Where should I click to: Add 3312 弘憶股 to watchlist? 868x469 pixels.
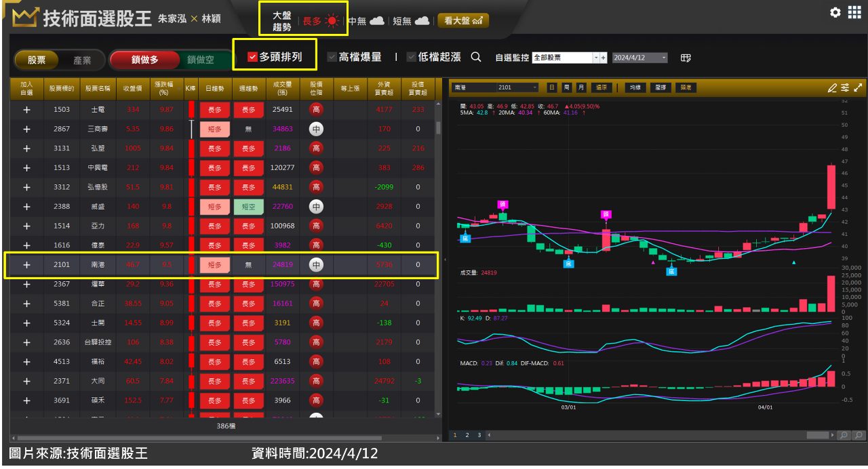click(x=27, y=187)
